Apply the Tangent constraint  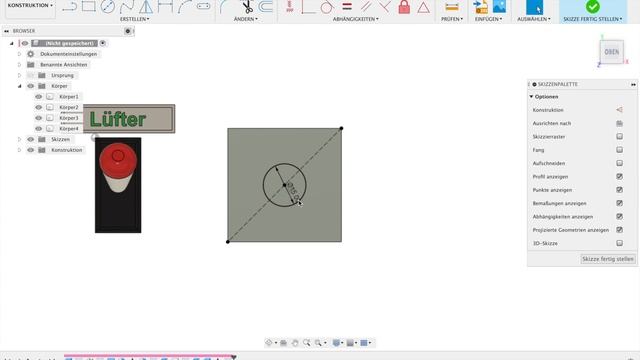coord(327,7)
